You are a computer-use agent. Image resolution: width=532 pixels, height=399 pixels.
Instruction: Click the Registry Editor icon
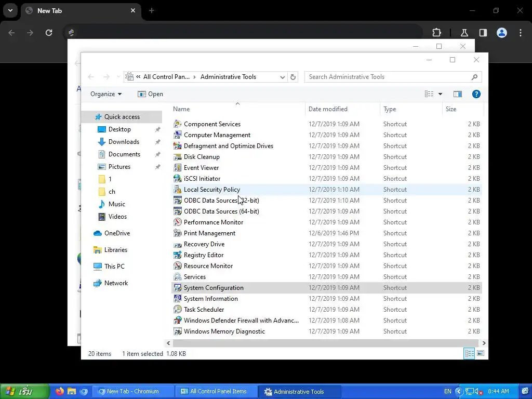pos(178,255)
